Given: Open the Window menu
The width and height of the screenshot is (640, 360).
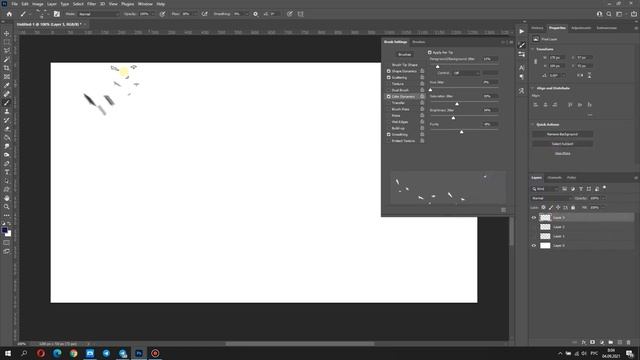Looking at the screenshot, I should coord(145,4).
